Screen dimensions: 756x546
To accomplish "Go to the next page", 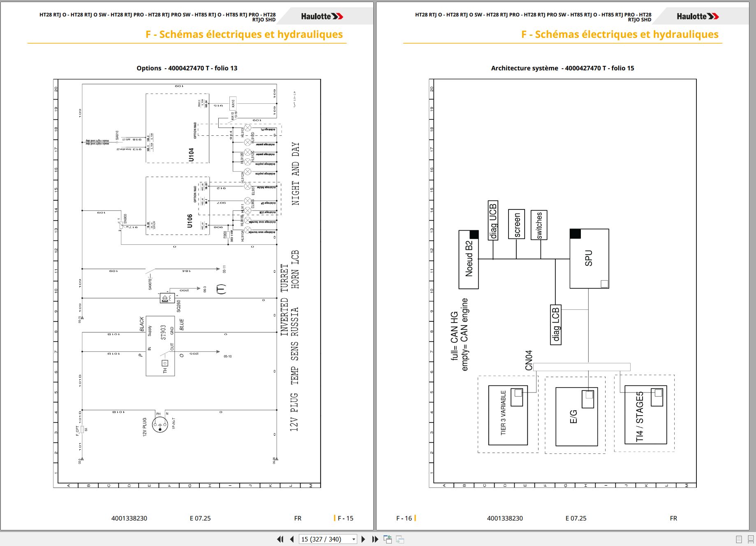I will pos(363,539).
